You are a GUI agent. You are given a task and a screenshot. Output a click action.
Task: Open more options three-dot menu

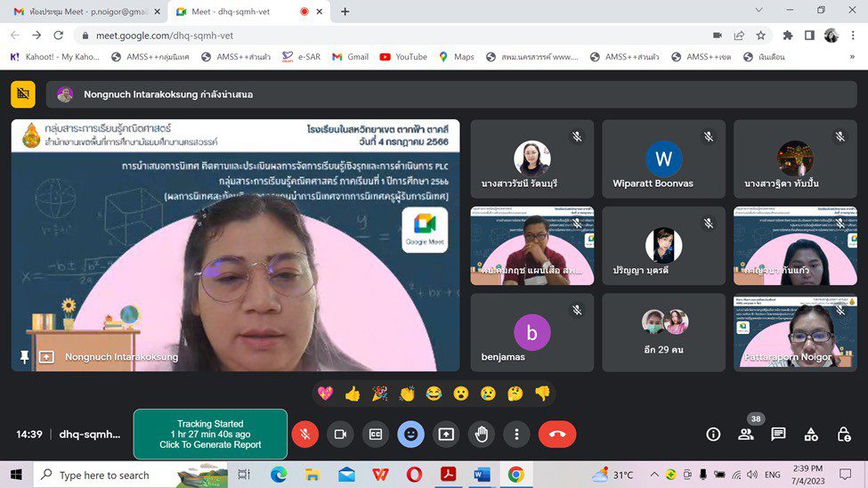coord(516,435)
